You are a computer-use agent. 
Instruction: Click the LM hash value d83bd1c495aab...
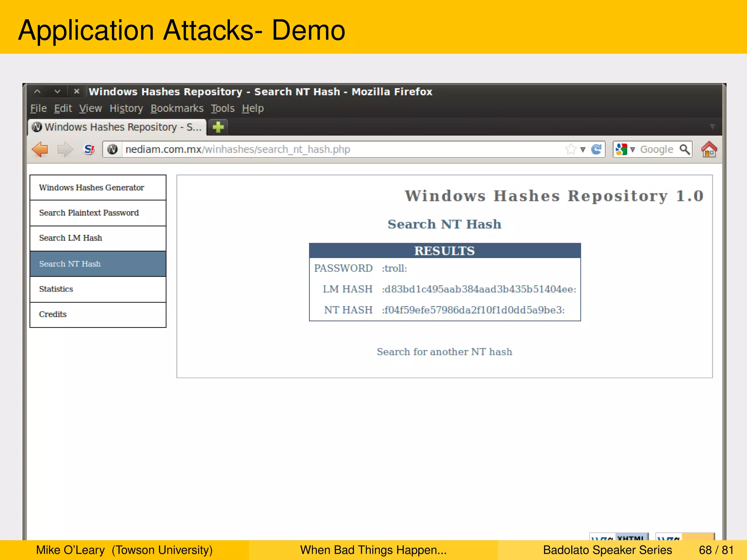coord(479,289)
